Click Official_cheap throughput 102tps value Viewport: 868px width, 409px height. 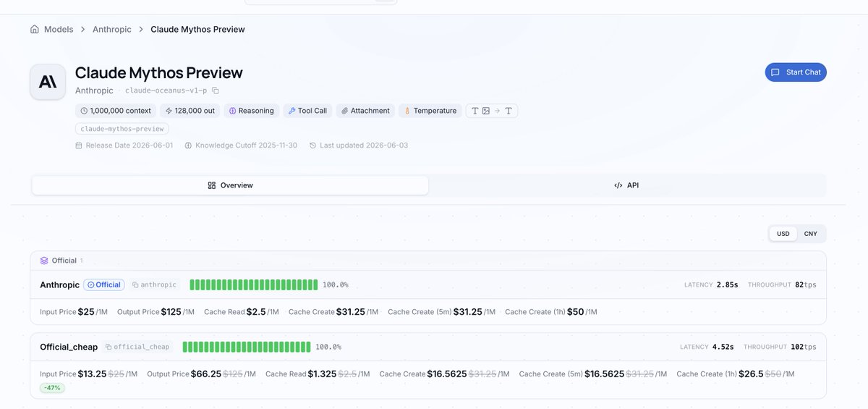804,347
